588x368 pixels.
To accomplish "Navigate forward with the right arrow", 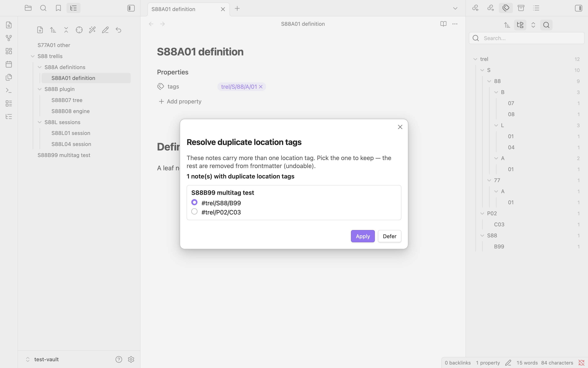I will (x=163, y=24).
